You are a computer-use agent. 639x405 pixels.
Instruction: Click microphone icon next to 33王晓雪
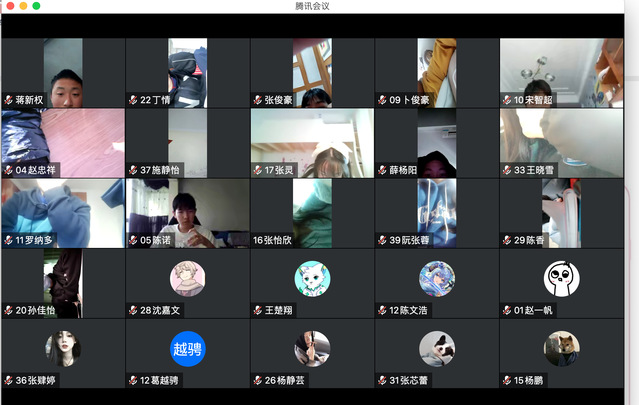coord(507,170)
